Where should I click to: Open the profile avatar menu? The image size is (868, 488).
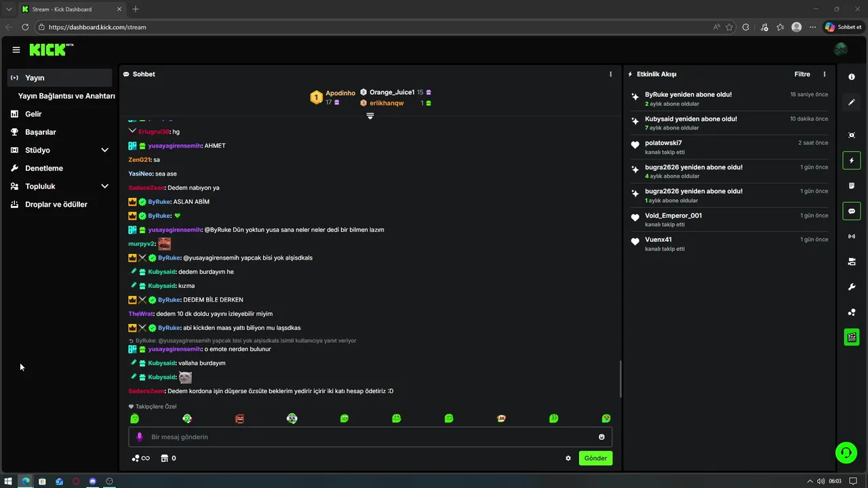pos(840,49)
